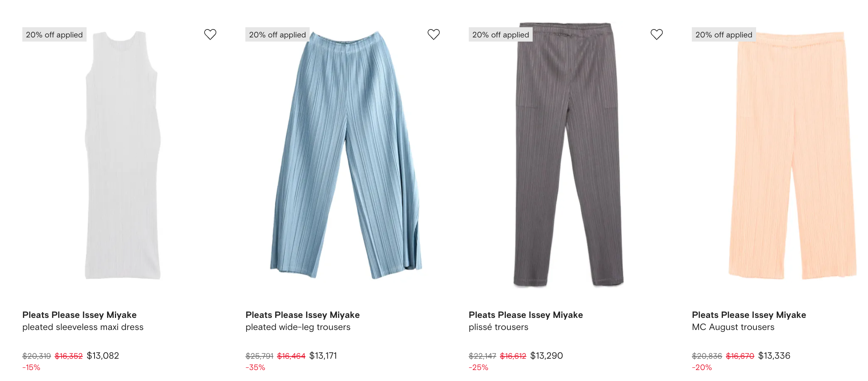This screenshot has height=381, width=868.
Task: Click '20% off applied' badge on blue trousers
Action: 277,34
